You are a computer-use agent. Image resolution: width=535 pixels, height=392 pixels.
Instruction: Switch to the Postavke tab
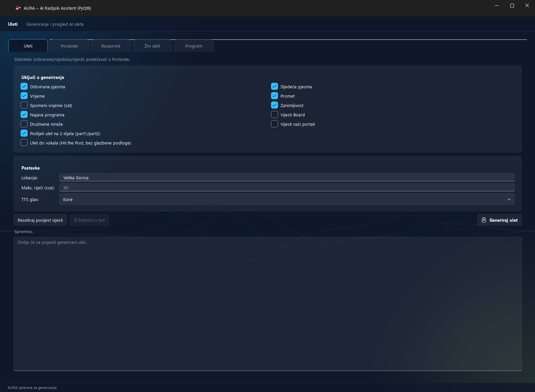pyautogui.click(x=69, y=46)
